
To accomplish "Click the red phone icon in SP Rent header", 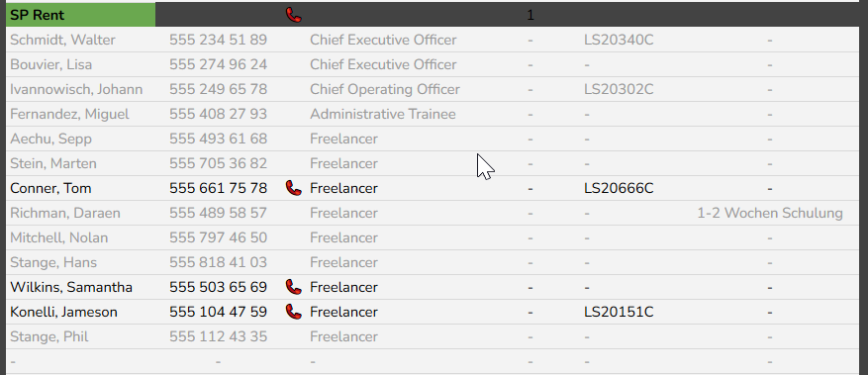I will pyautogui.click(x=293, y=15).
